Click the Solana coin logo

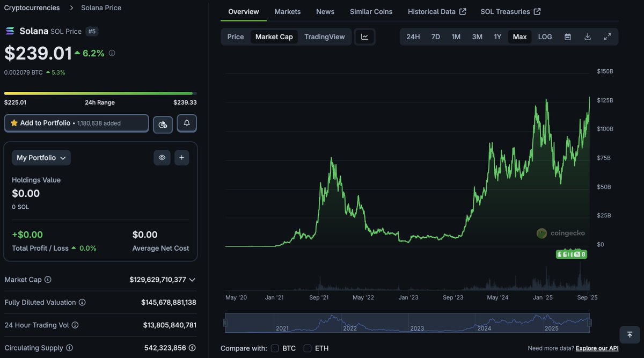tap(9, 31)
